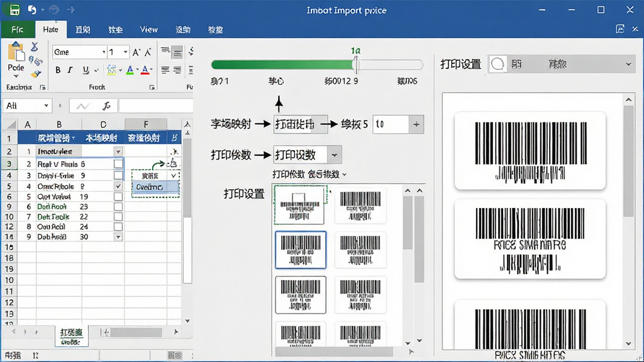Viewport: 644px width, 362px height.
Task: Open the font size dropdown
Action: click(125, 52)
